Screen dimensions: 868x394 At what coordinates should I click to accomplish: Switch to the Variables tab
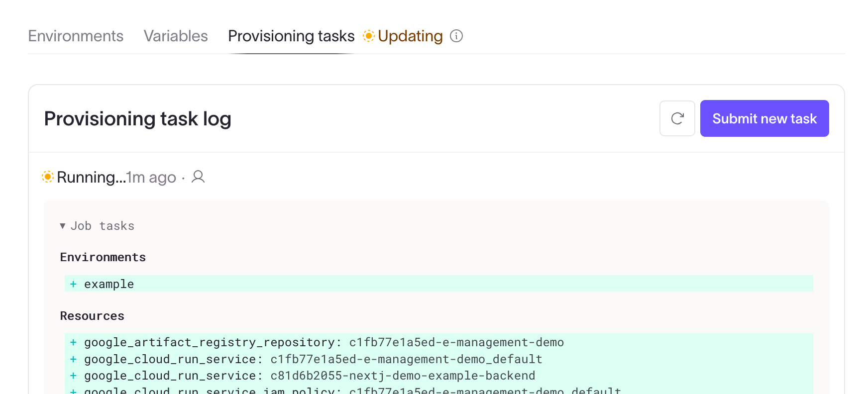tap(176, 36)
